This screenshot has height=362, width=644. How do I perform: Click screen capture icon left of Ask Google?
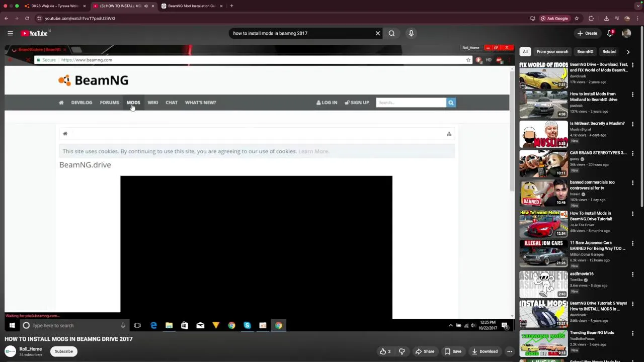click(x=533, y=18)
